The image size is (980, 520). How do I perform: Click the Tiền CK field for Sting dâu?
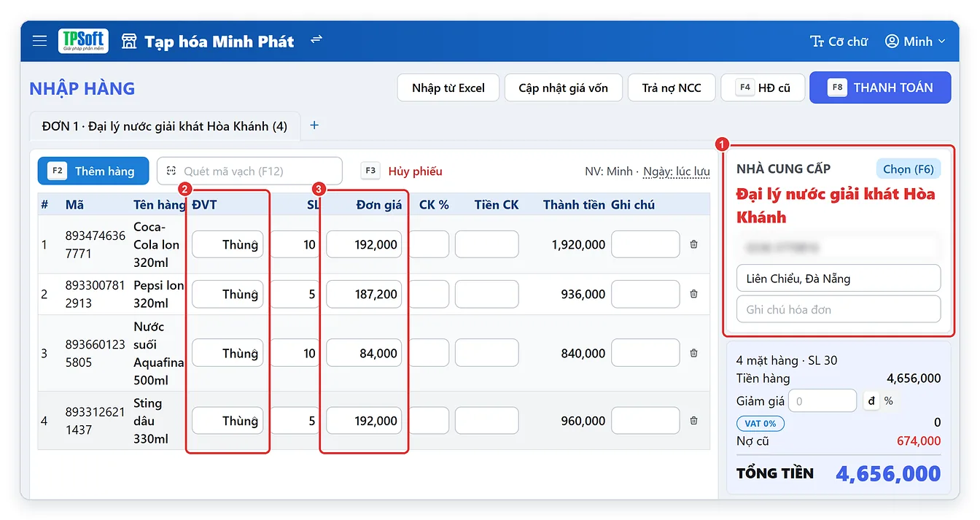click(487, 421)
